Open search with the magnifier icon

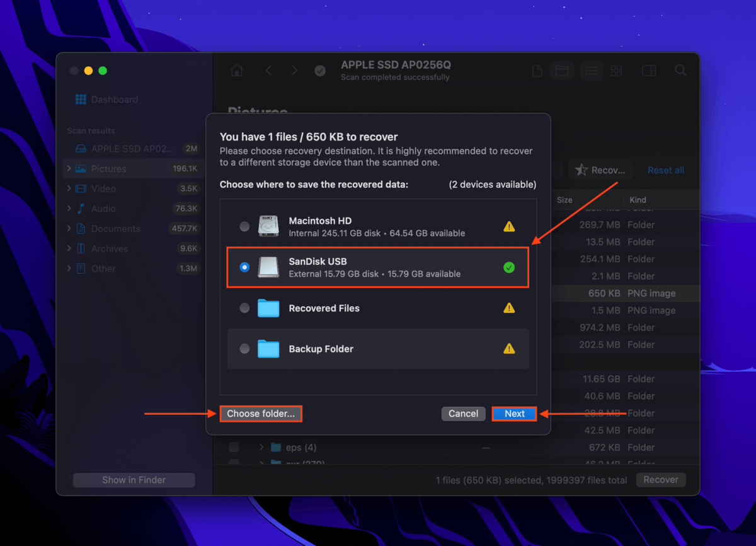680,71
